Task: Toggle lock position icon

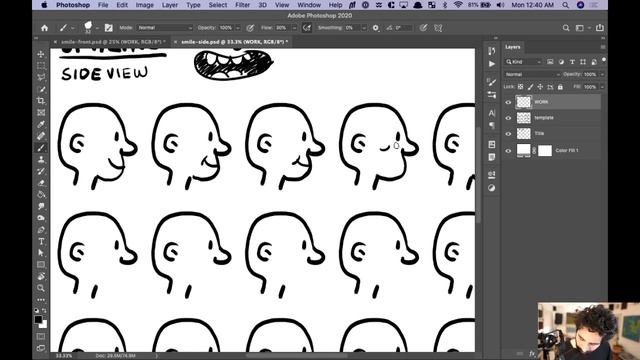Action: [x=540, y=87]
